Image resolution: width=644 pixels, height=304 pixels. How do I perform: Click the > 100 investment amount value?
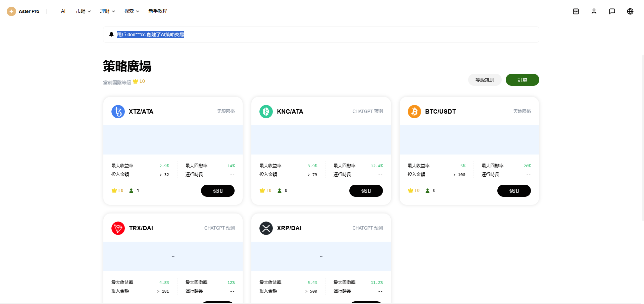pyautogui.click(x=459, y=175)
